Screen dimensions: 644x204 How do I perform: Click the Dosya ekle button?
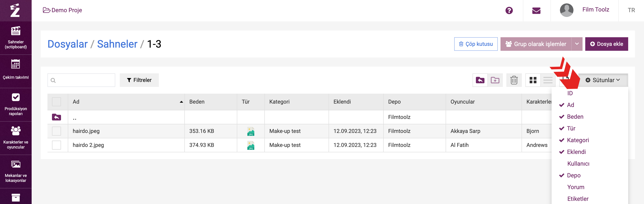606,44
